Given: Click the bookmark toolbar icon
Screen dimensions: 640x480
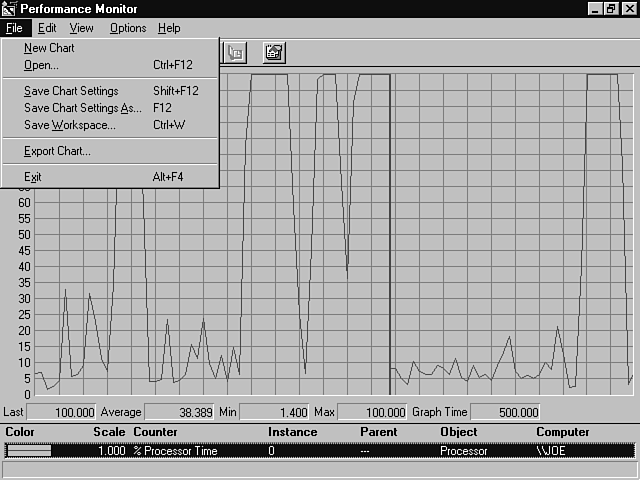Looking at the screenshot, I should click(x=236, y=52).
